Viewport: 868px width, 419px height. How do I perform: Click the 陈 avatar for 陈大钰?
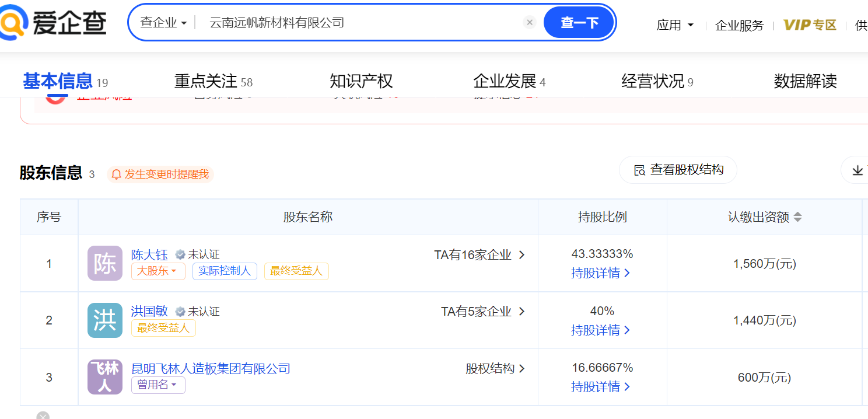105,263
